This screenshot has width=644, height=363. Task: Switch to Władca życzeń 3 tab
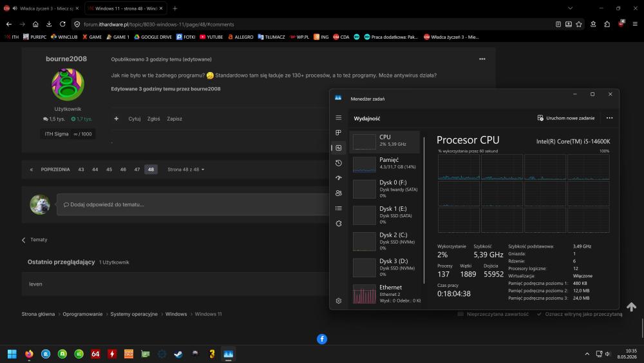(x=41, y=8)
